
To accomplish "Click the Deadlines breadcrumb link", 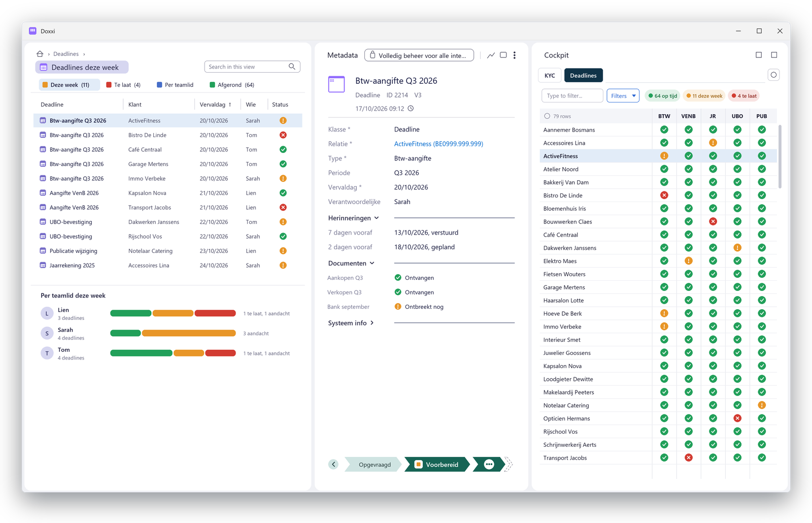I will pyautogui.click(x=66, y=54).
